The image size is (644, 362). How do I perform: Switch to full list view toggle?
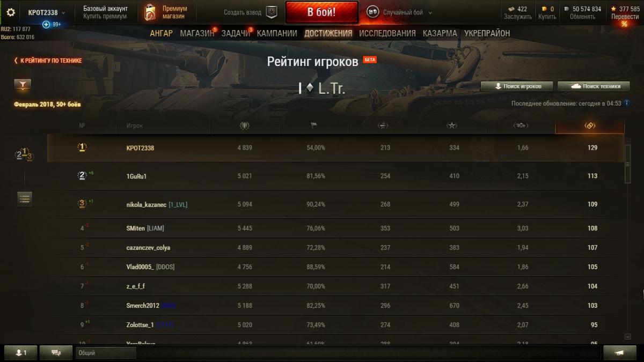pos(25,198)
